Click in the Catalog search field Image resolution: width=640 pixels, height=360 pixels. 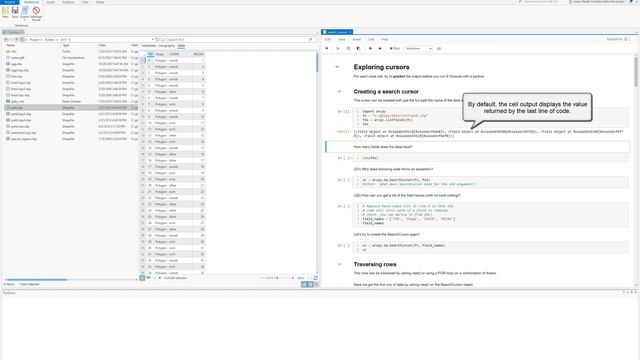coord(237,40)
